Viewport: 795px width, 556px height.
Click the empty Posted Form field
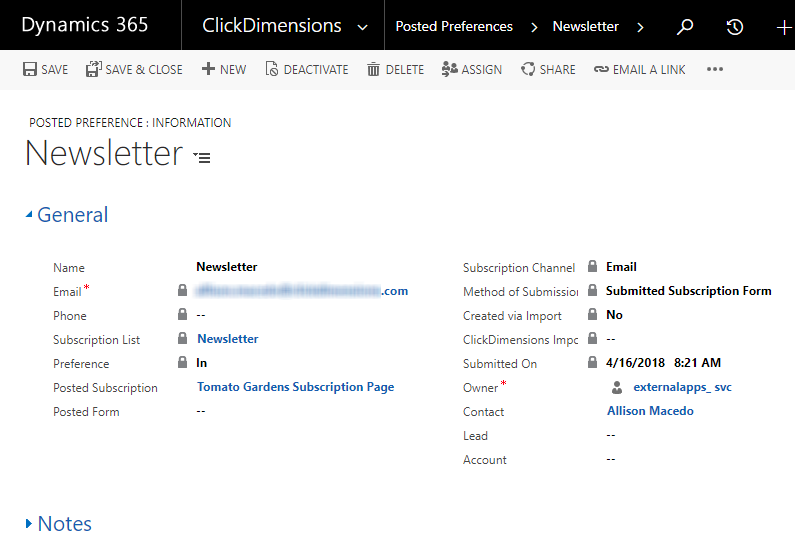point(201,411)
